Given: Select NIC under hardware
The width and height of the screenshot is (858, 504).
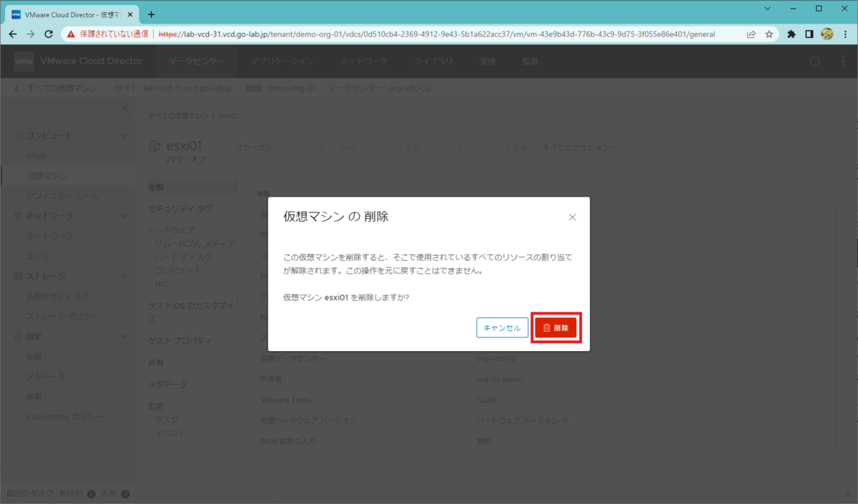Looking at the screenshot, I should click(x=162, y=284).
